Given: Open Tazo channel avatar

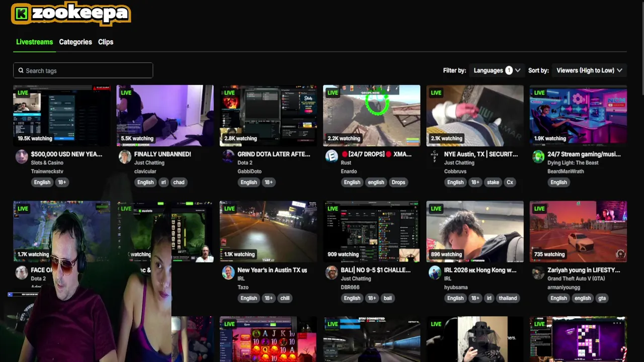Looking at the screenshot, I should click(x=228, y=273).
